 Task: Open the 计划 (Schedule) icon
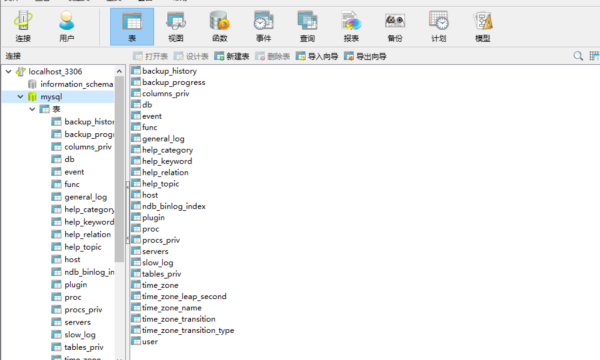[x=439, y=26]
